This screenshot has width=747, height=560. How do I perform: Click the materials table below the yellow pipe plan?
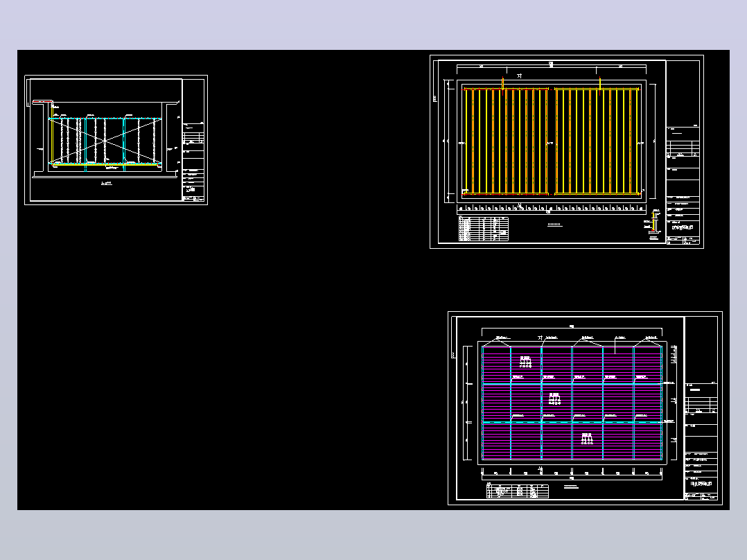[x=484, y=229]
